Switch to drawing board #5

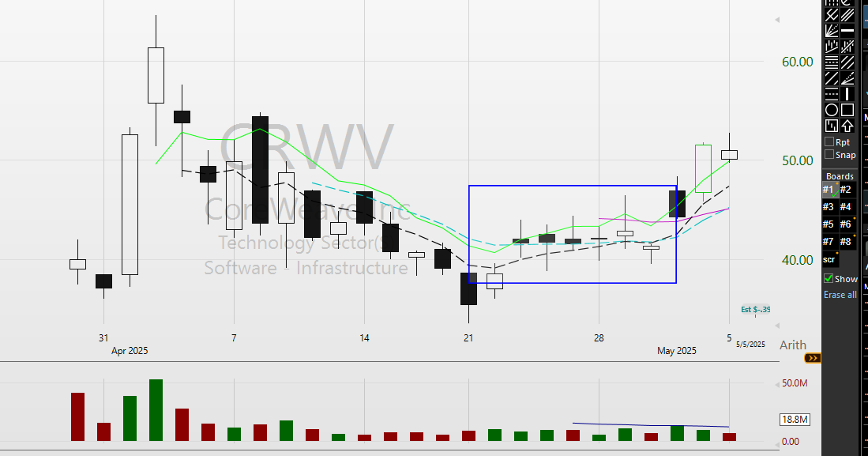click(830, 224)
